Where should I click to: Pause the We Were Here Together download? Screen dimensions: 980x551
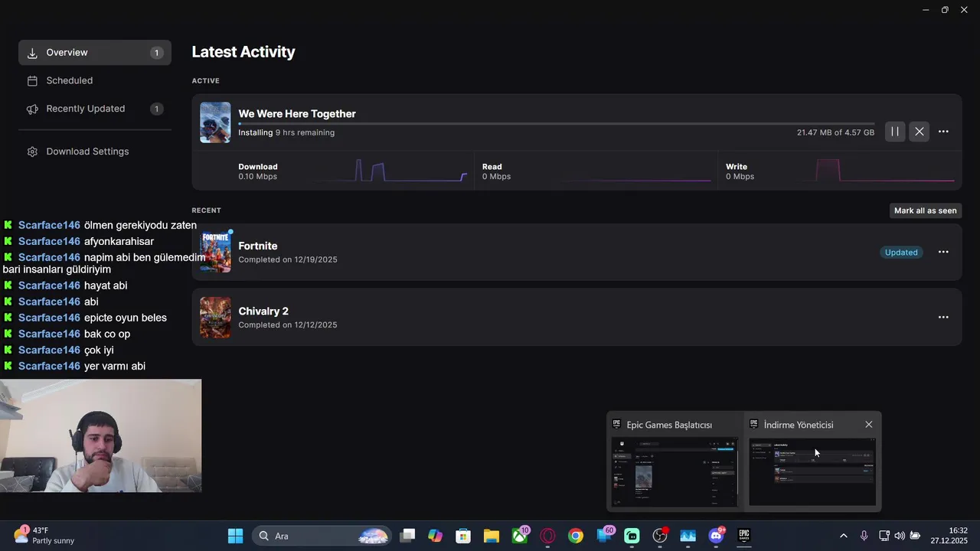894,132
